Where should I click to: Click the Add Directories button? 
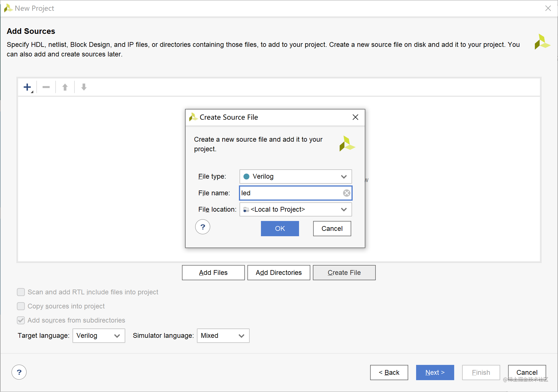point(278,273)
